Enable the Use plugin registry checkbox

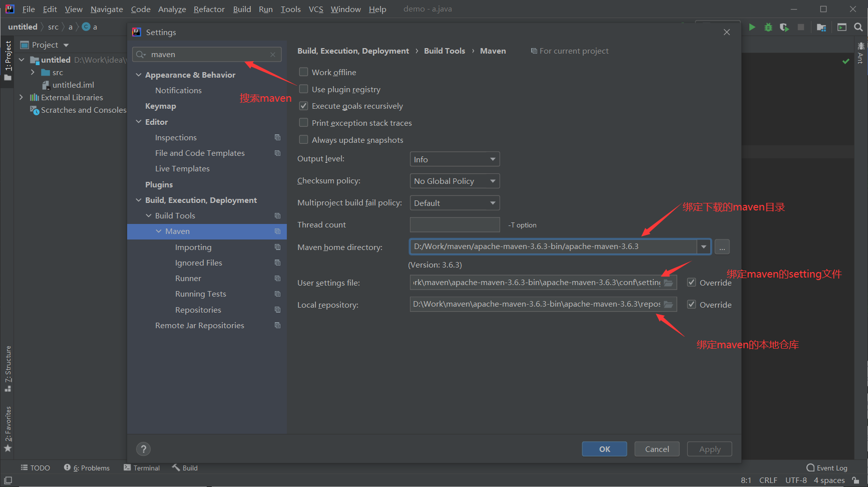[x=303, y=89]
